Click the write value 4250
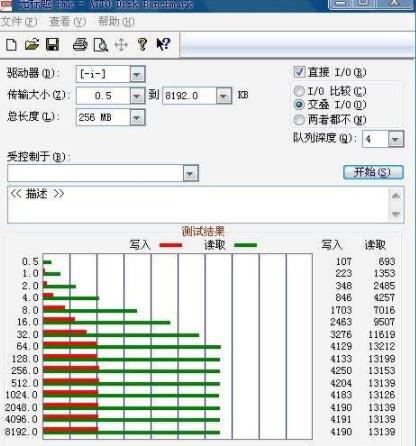Screen dimensions: 416x446 point(341,371)
